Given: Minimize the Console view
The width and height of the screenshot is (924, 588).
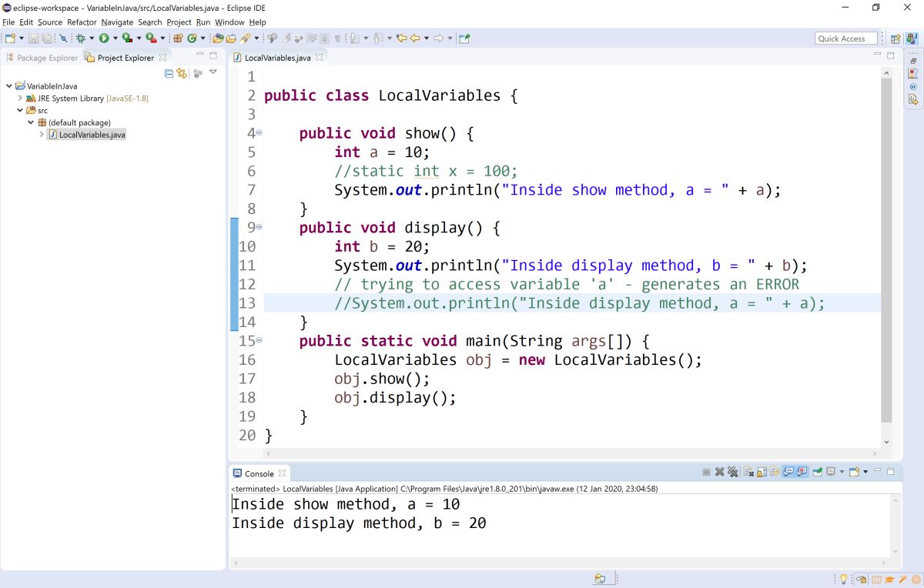Looking at the screenshot, I should (x=878, y=473).
